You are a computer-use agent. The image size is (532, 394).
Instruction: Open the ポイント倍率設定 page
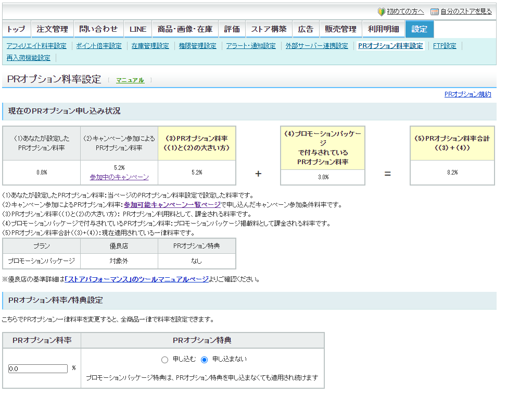98,46
